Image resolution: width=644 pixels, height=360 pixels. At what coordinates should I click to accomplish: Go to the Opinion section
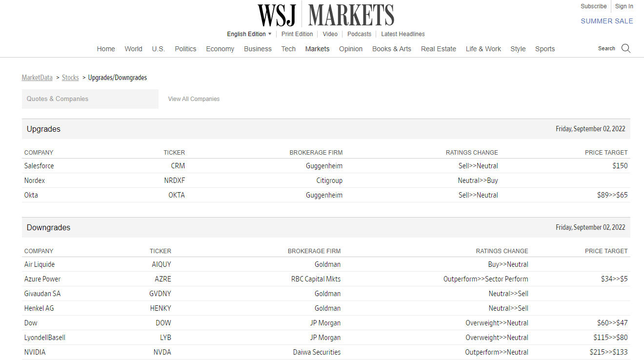tap(351, 49)
